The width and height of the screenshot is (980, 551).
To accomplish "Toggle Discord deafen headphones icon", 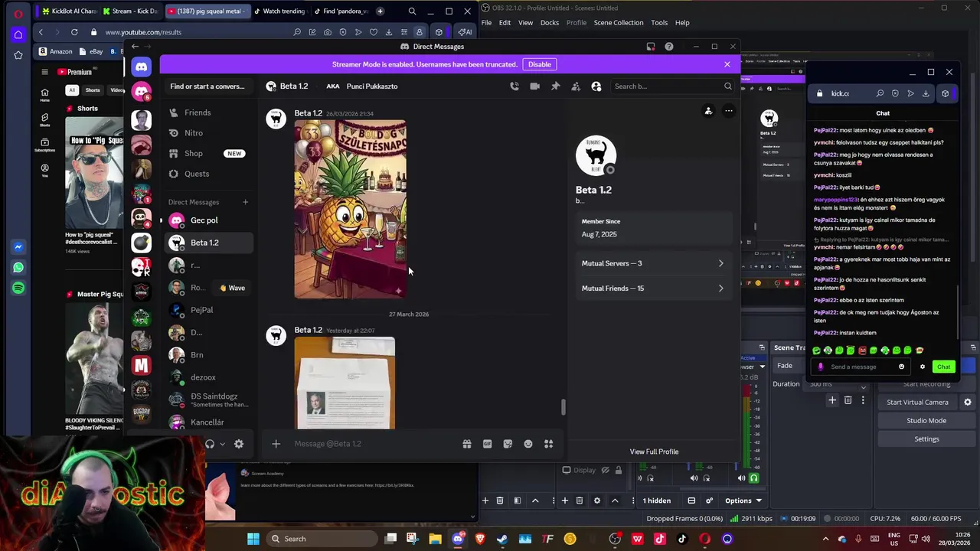I will [210, 444].
